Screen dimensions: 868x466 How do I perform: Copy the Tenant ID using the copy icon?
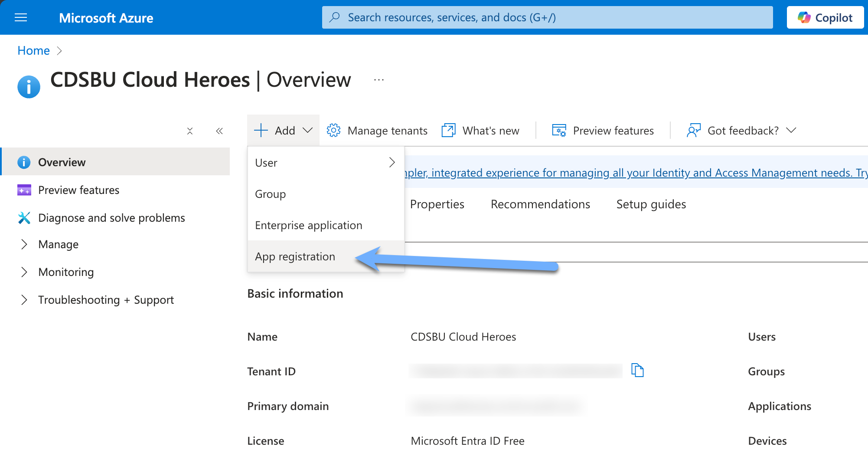pyautogui.click(x=637, y=371)
